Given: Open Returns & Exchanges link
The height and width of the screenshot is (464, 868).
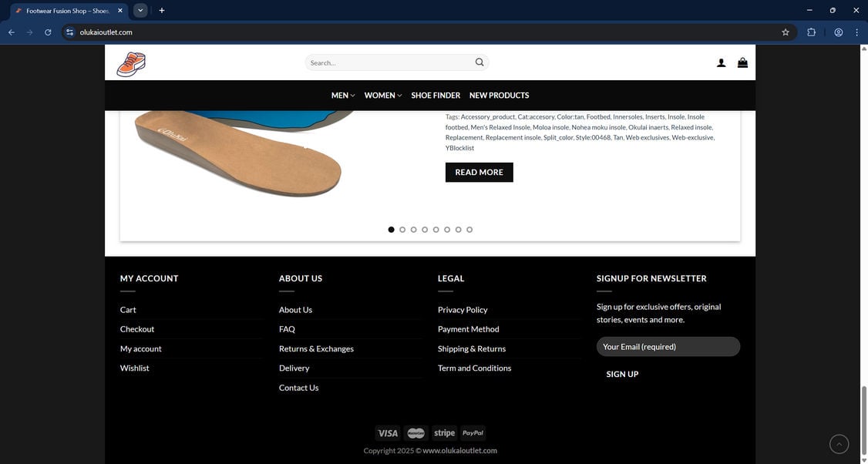Looking at the screenshot, I should [316, 349].
